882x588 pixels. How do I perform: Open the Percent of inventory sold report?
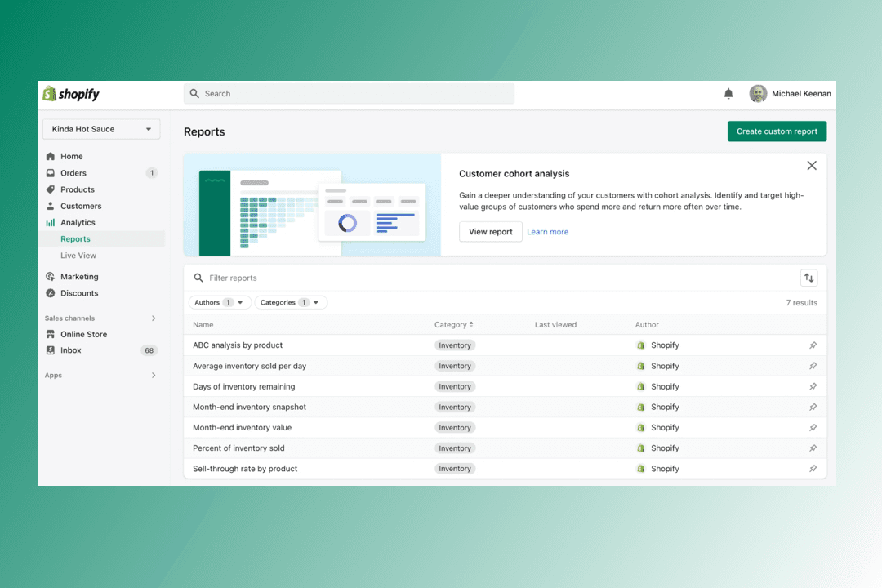click(238, 448)
